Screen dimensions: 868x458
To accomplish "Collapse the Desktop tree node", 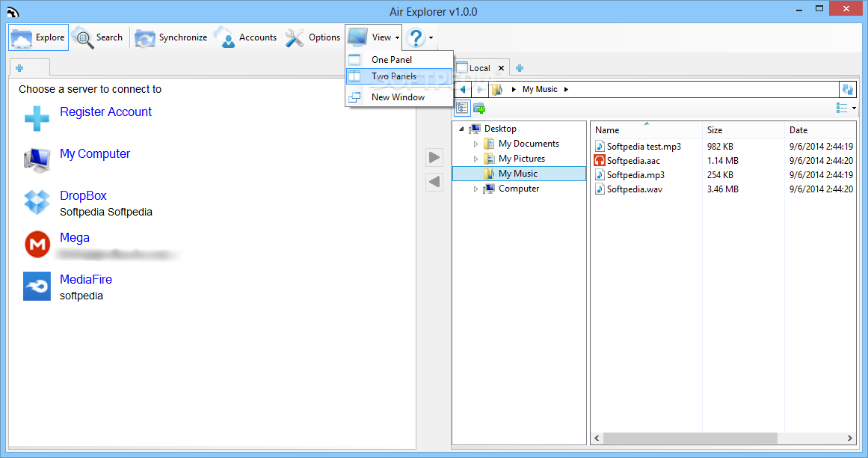I will point(461,129).
